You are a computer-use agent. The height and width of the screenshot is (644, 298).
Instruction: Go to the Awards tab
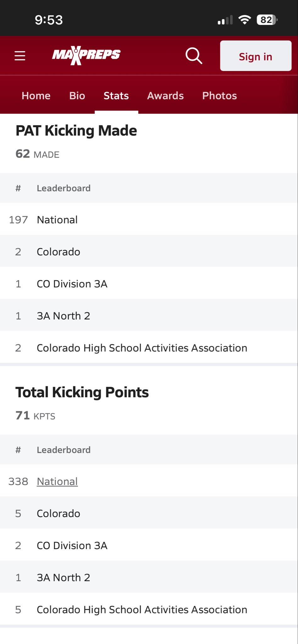click(x=165, y=96)
